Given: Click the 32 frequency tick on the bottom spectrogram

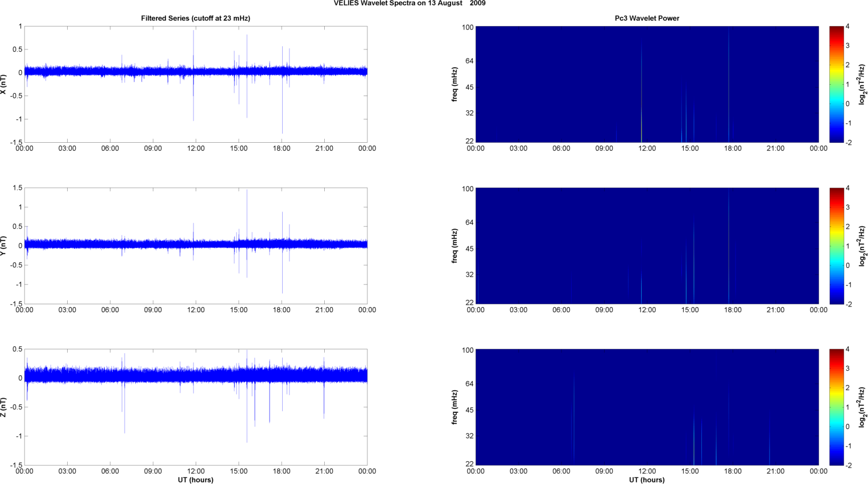Looking at the screenshot, I should 469,436.
